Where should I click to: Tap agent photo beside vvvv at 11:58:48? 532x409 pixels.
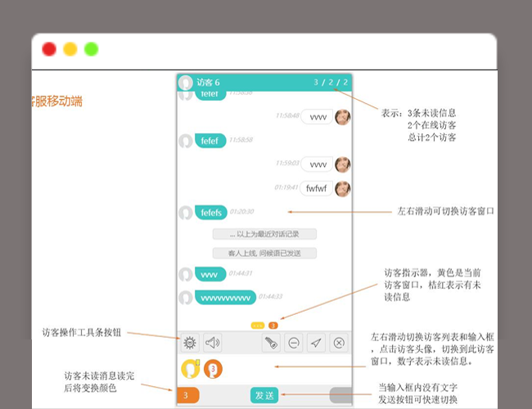343,117
